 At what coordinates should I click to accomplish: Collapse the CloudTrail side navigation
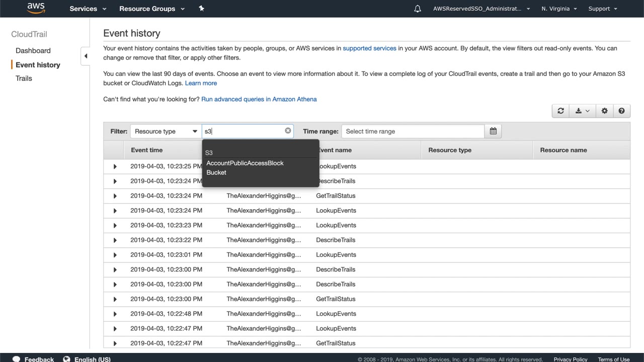point(86,56)
